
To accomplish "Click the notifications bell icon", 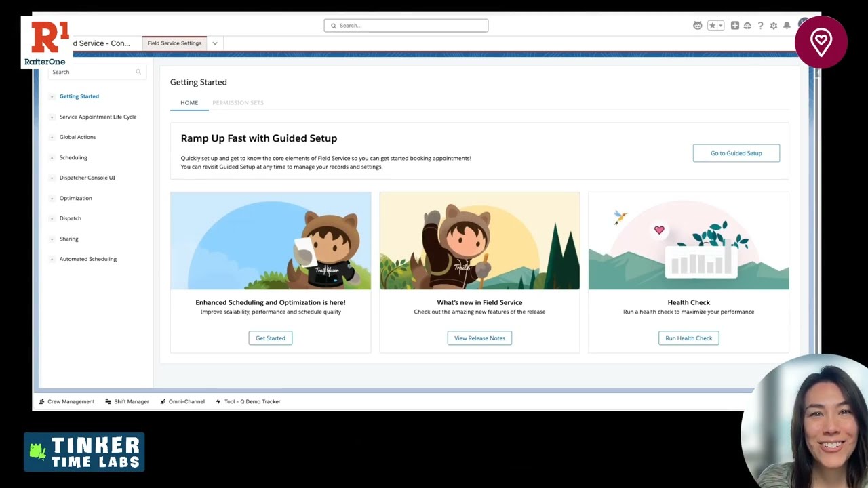I will [x=787, y=25].
